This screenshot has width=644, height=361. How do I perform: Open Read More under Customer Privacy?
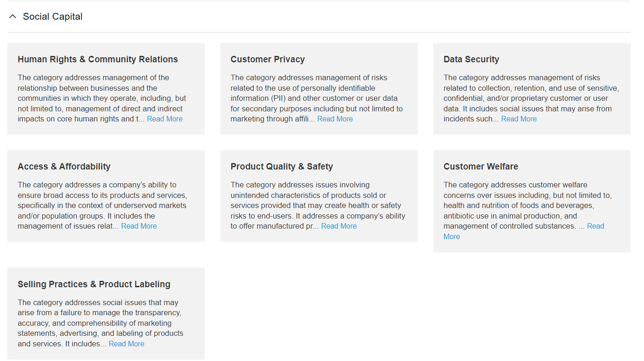[335, 119]
